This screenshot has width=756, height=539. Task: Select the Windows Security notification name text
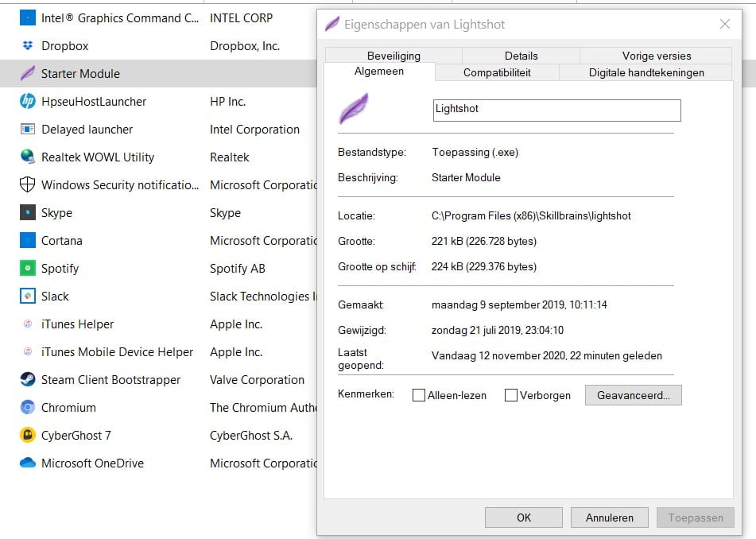pyautogui.click(x=120, y=185)
